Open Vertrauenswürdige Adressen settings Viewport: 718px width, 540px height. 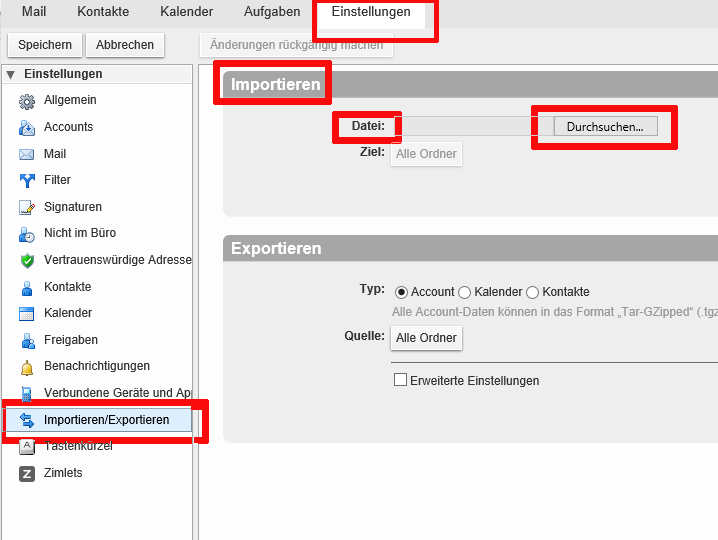(118, 260)
